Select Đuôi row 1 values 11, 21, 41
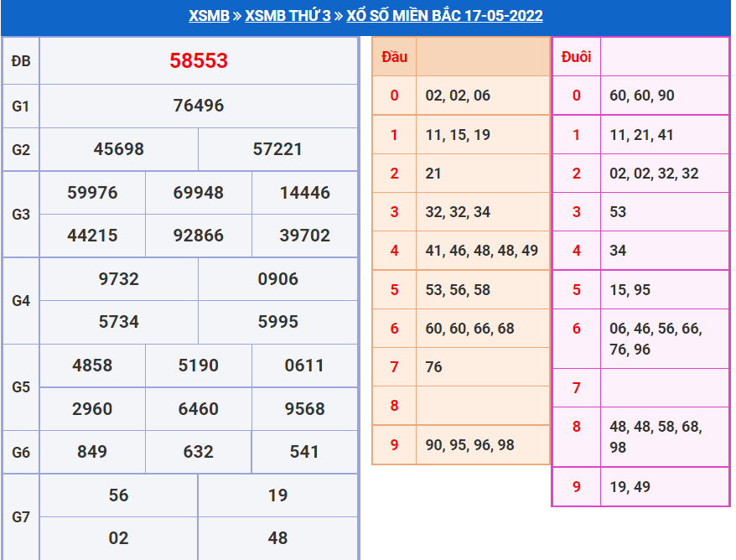The height and width of the screenshot is (560, 736). pyautogui.click(x=641, y=135)
